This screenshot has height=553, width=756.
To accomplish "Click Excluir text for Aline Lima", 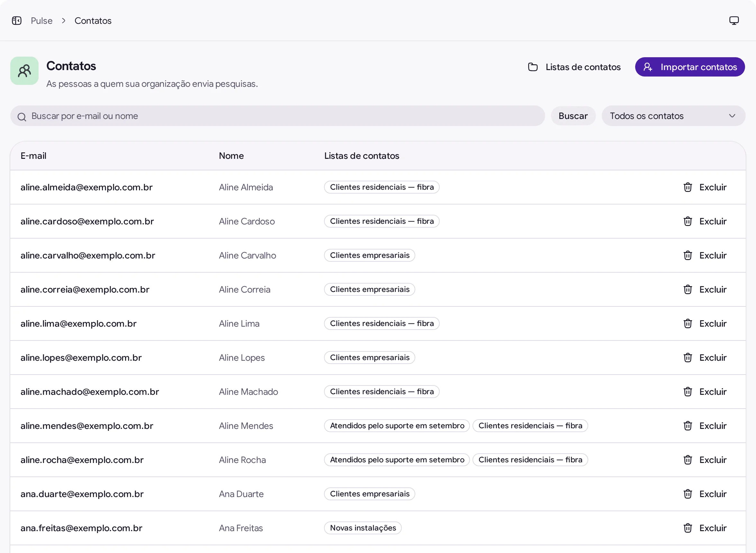I will (x=713, y=323).
